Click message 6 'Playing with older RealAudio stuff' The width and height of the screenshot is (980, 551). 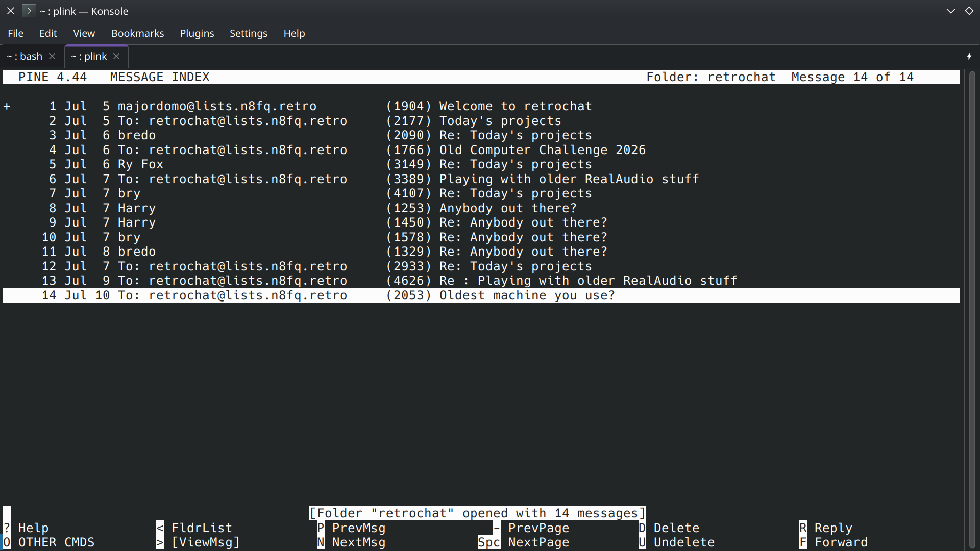tap(481, 179)
